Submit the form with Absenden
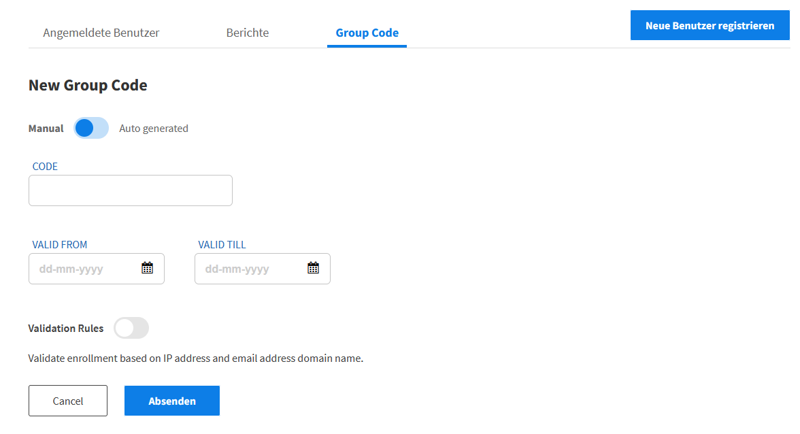The height and width of the screenshot is (434, 800). 172,401
